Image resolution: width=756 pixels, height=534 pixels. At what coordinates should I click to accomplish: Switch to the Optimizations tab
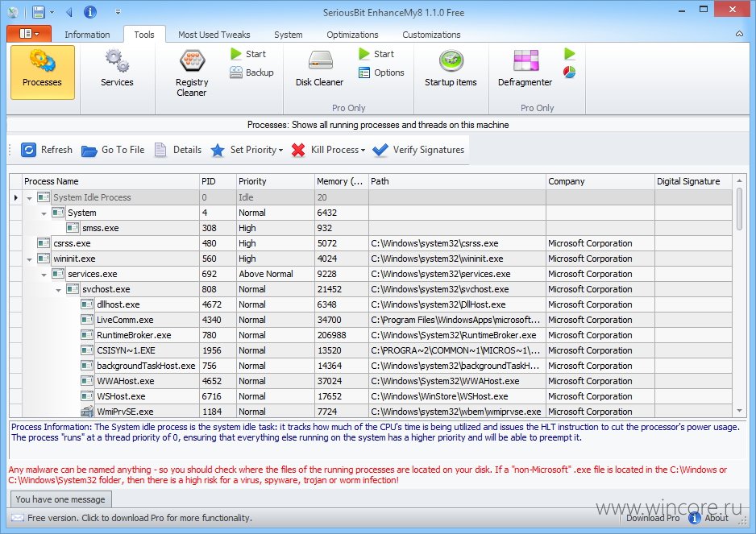(x=352, y=34)
